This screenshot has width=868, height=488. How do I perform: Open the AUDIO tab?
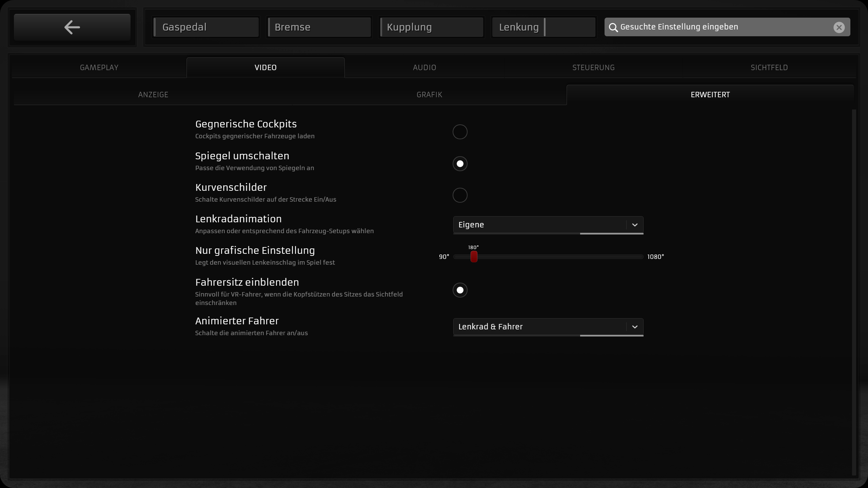(x=424, y=68)
